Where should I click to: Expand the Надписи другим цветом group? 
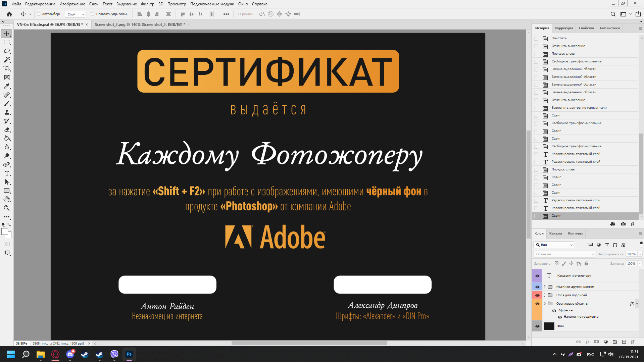click(545, 287)
